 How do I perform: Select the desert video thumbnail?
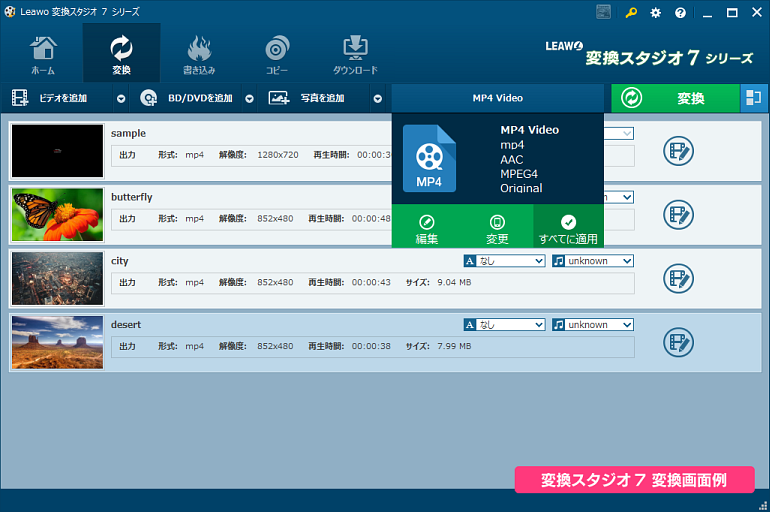click(57, 342)
